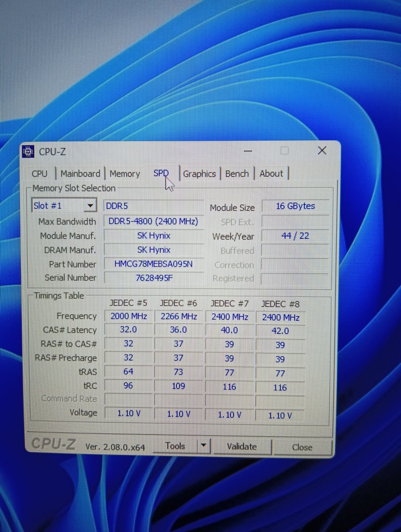
Task: Click the tRAS 64 cell
Action: tap(129, 371)
